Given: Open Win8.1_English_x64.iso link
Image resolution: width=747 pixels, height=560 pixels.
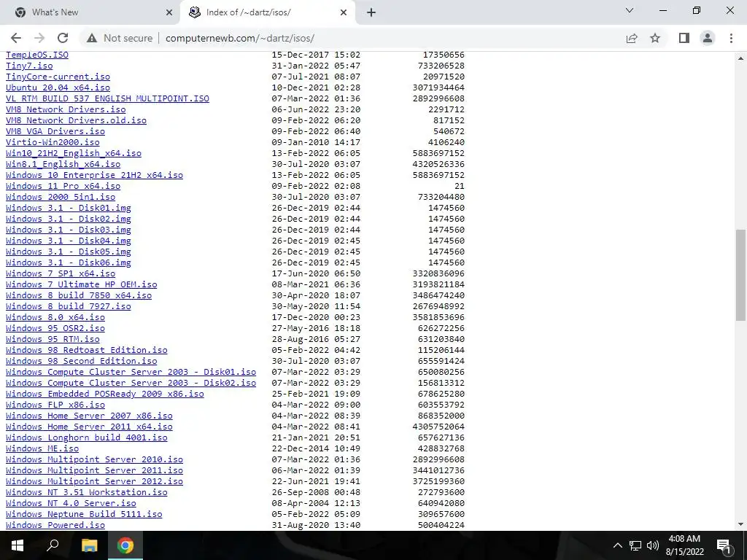Looking at the screenshot, I should click(63, 164).
